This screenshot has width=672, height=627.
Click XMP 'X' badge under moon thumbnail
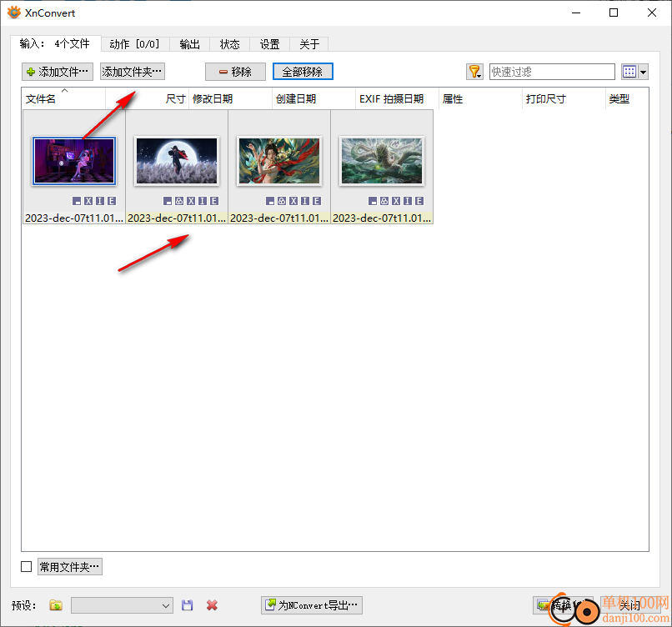191,201
